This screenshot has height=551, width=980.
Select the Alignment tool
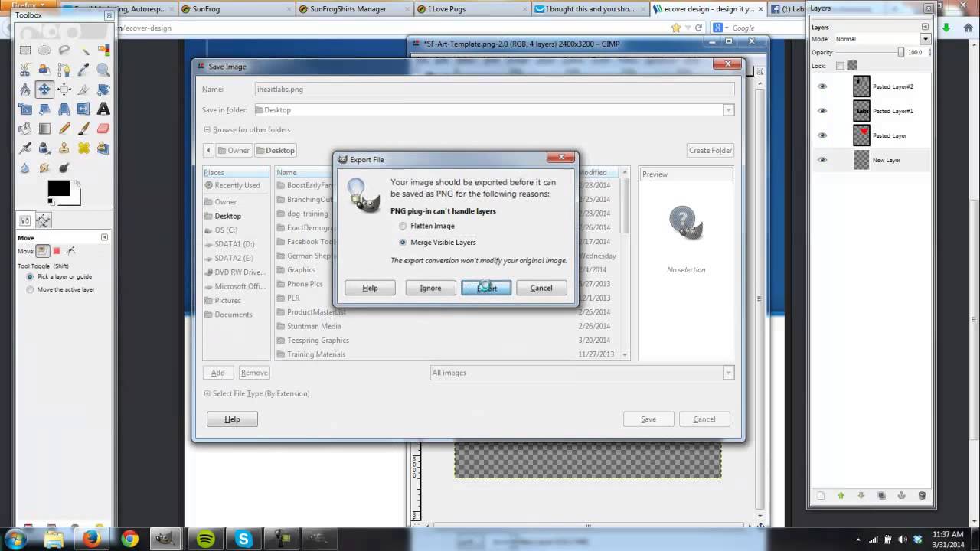(64, 90)
